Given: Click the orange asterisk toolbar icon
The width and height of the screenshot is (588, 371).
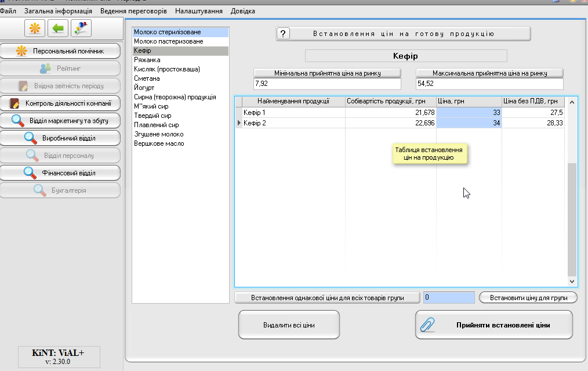Looking at the screenshot, I should click(x=35, y=28).
